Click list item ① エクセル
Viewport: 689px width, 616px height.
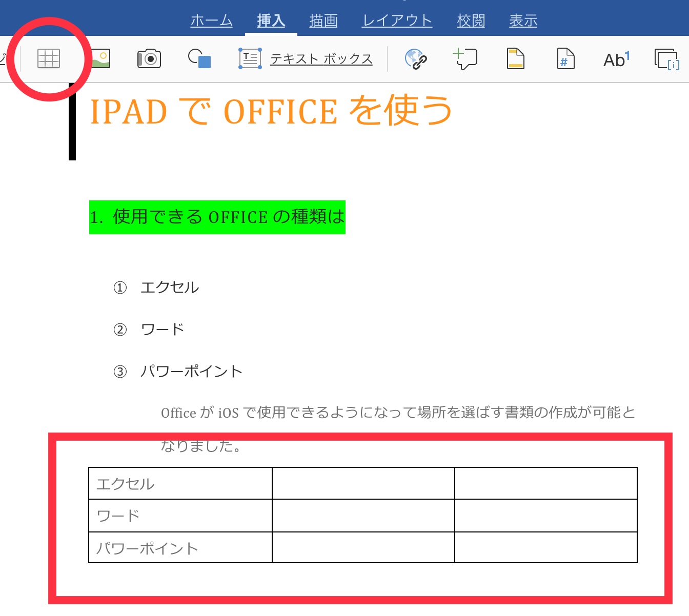pyautogui.click(x=156, y=288)
